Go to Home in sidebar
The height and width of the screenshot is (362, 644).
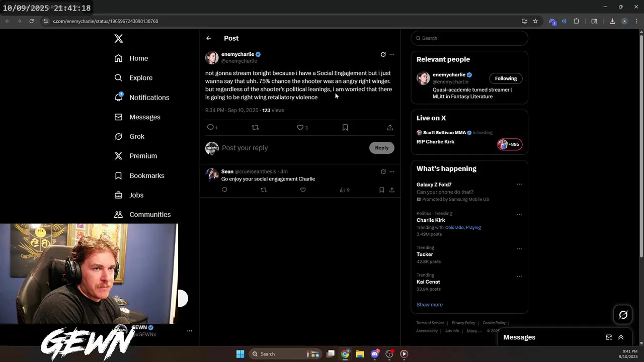click(131, 58)
